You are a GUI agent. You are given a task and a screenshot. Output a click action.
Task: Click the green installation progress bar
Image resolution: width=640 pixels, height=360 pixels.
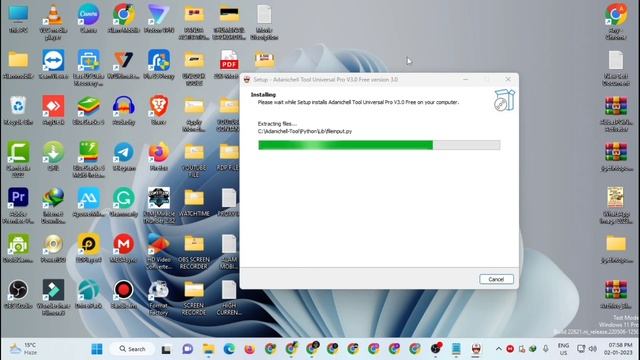point(379,145)
